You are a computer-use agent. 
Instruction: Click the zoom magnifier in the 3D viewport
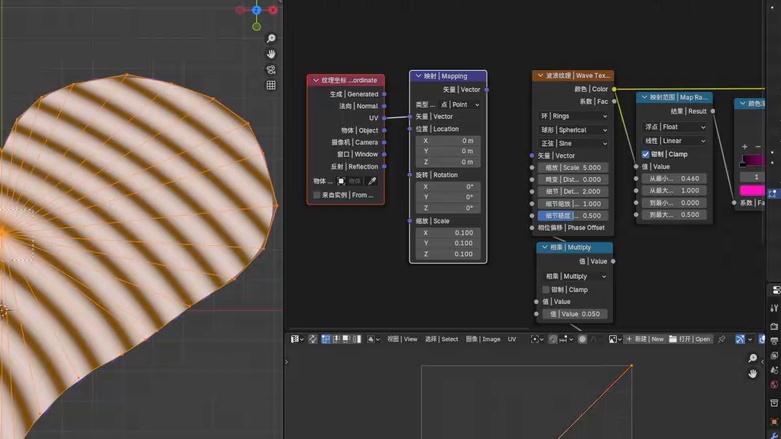[271, 38]
